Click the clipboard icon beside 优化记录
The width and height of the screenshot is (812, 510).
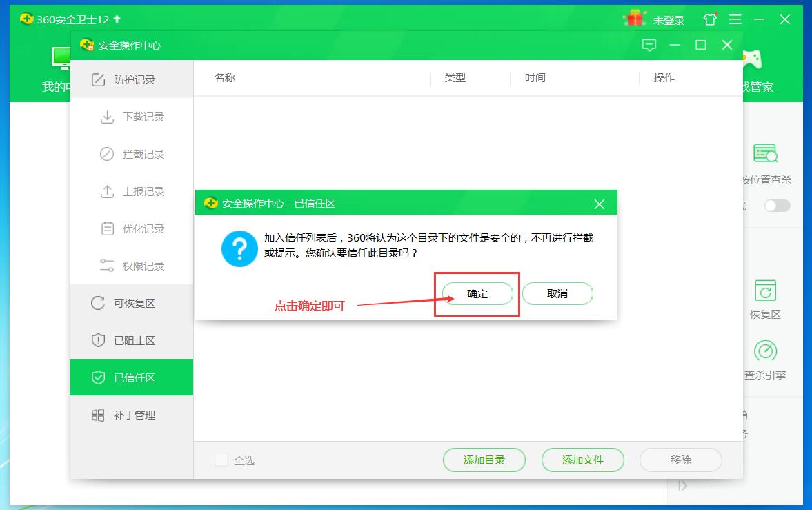click(x=107, y=229)
